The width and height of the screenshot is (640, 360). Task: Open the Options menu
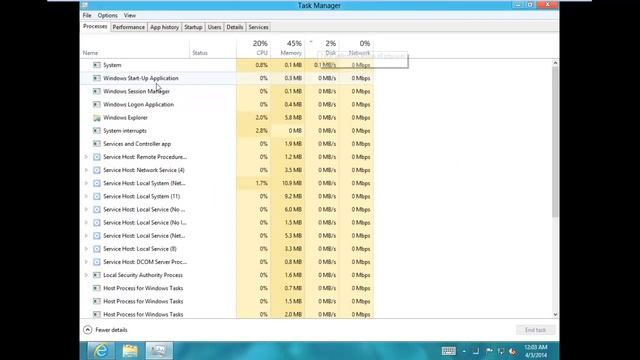pyautogui.click(x=107, y=16)
